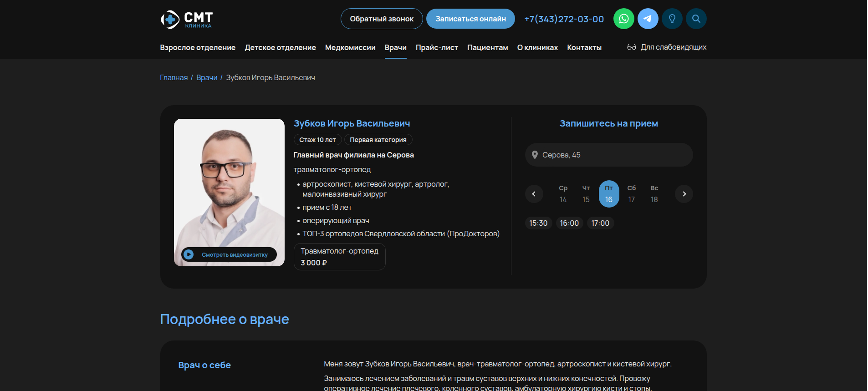Click the doctor's profile photo

pos(229,182)
